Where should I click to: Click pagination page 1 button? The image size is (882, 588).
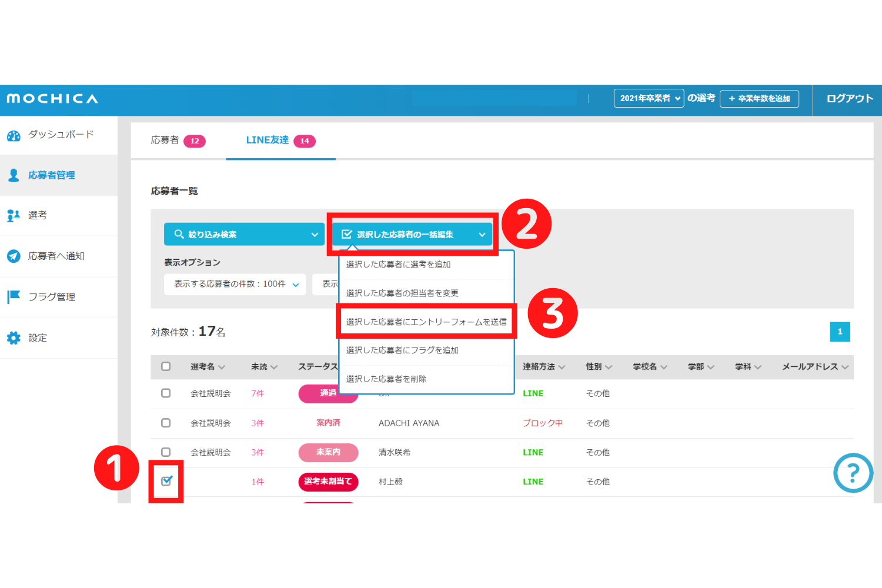click(x=840, y=332)
